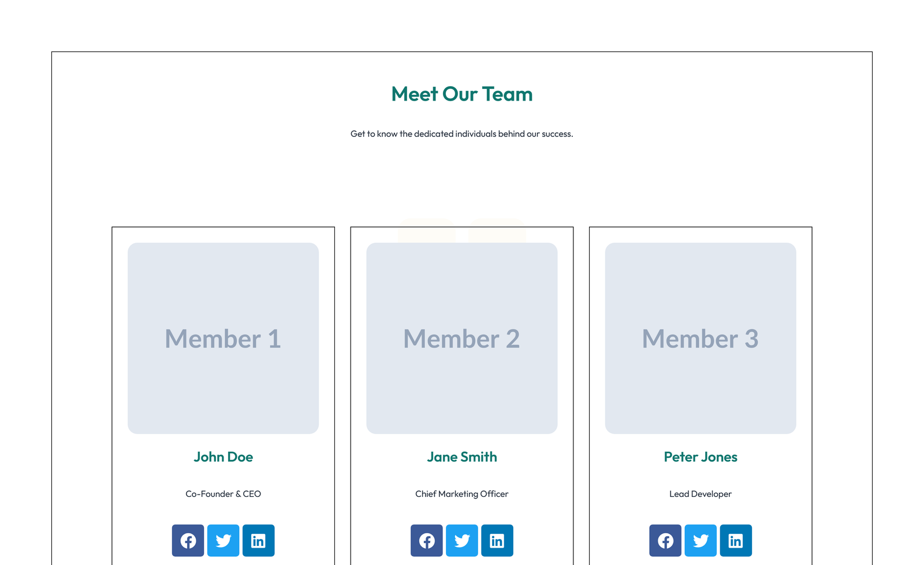Image resolution: width=924 pixels, height=565 pixels.
Task: Open Peter Jones's LinkedIn profile
Action: (x=736, y=540)
